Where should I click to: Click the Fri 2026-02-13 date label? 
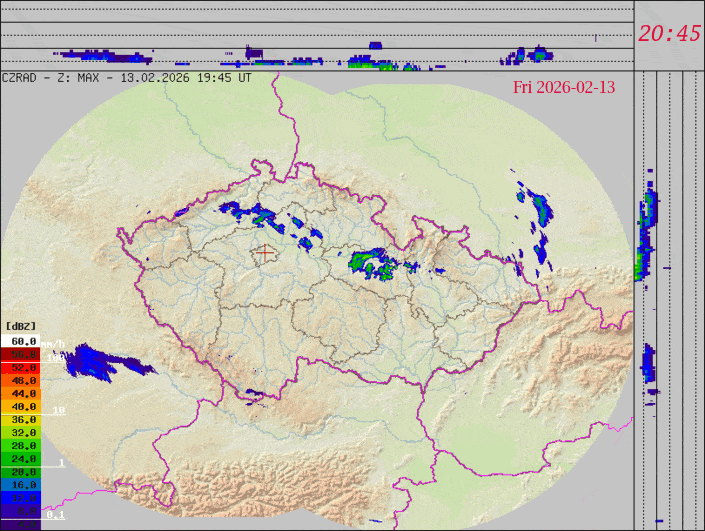click(x=564, y=87)
